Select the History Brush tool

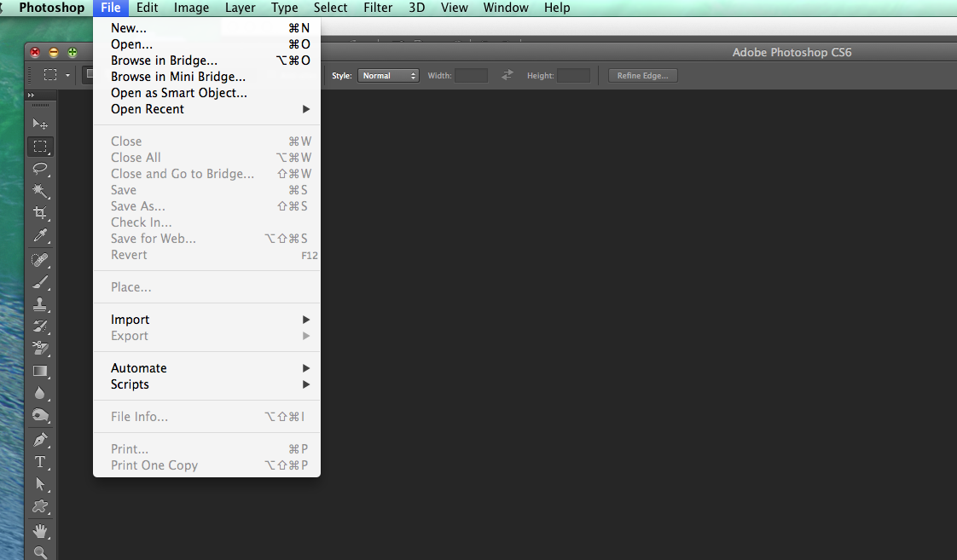tap(40, 326)
